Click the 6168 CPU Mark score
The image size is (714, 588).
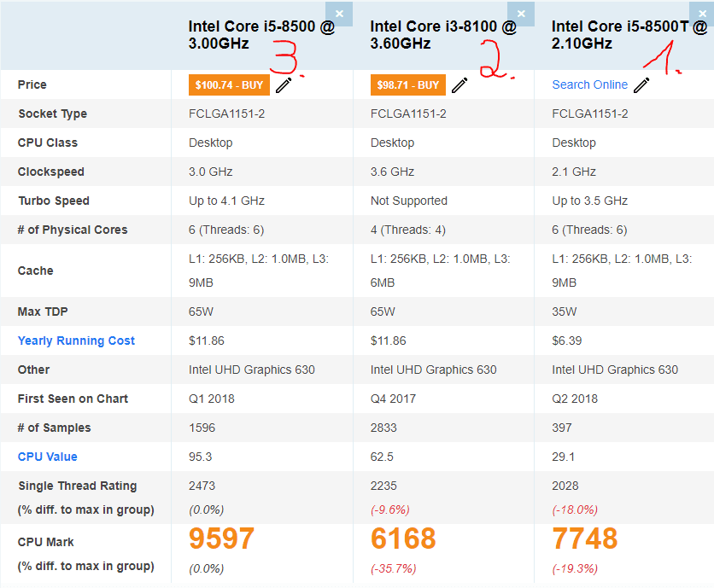(x=403, y=539)
